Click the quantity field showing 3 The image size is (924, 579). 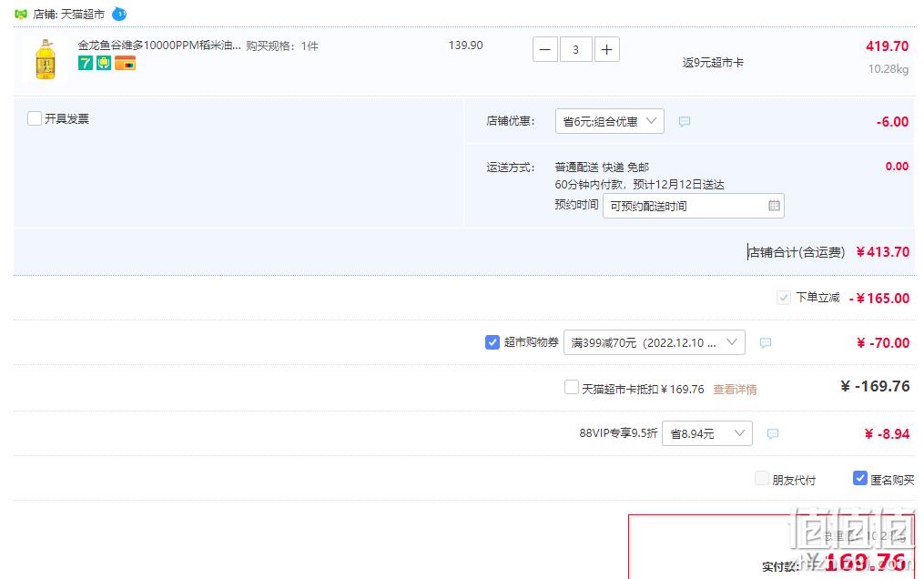pyautogui.click(x=575, y=49)
